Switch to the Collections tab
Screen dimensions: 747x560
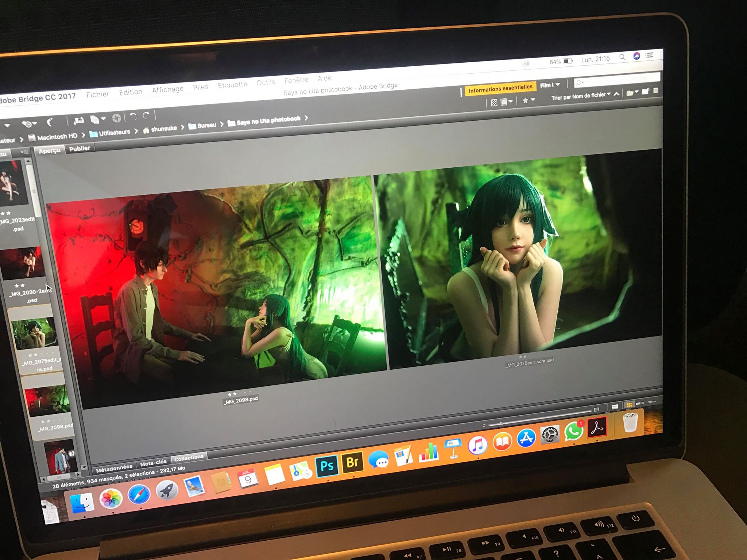(x=189, y=458)
